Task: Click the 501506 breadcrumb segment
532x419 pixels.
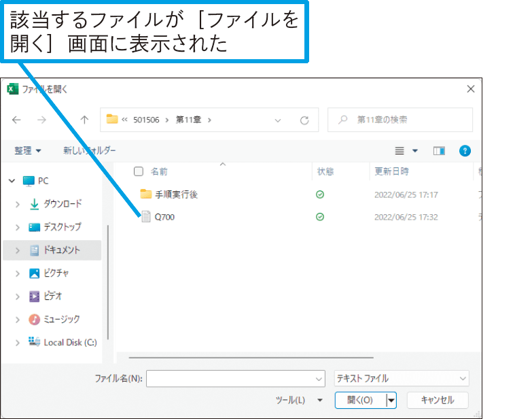Action: (x=146, y=120)
